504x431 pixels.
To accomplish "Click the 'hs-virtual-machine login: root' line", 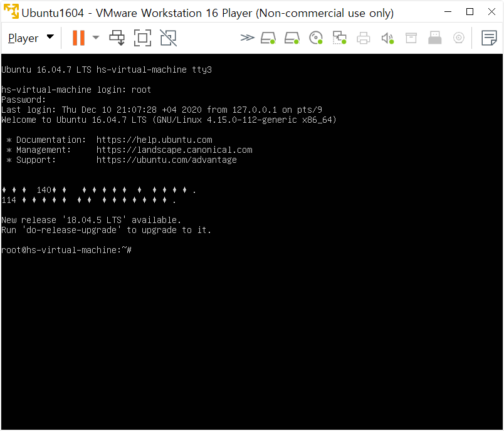I will pos(76,90).
